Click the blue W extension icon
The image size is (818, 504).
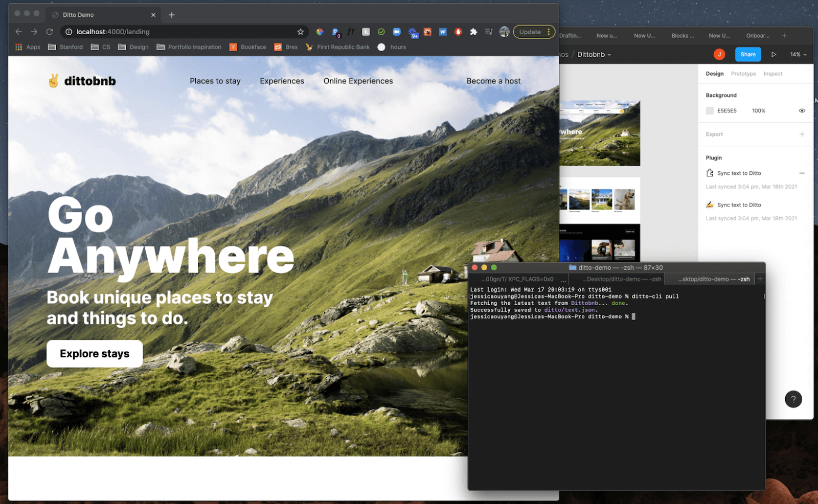pos(443,32)
